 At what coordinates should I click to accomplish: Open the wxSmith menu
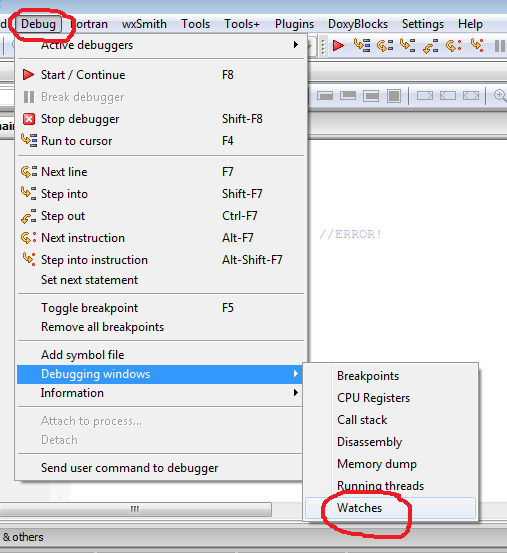(144, 24)
